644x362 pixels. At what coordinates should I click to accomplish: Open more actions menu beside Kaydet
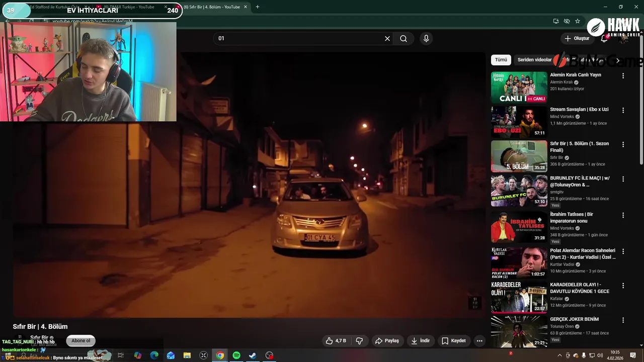coord(479,340)
